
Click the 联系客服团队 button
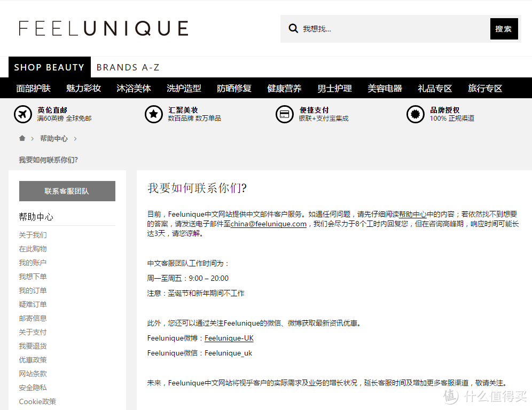click(x=67, y=191)
